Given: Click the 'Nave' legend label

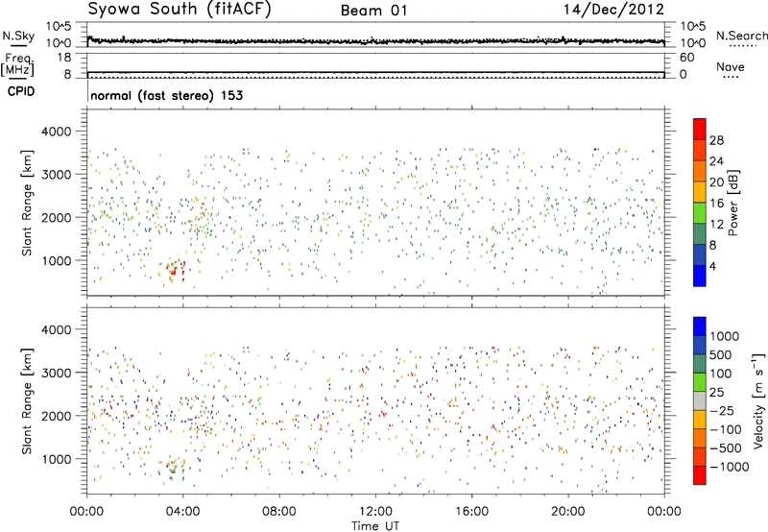Looking at the screenshot, I should click(x=730, y=67).
